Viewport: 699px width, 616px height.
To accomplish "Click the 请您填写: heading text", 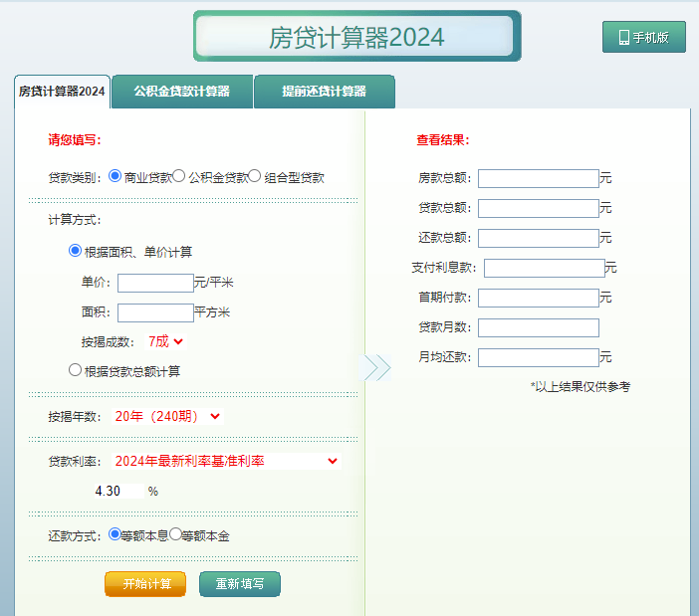I will [x=75, y=140].
